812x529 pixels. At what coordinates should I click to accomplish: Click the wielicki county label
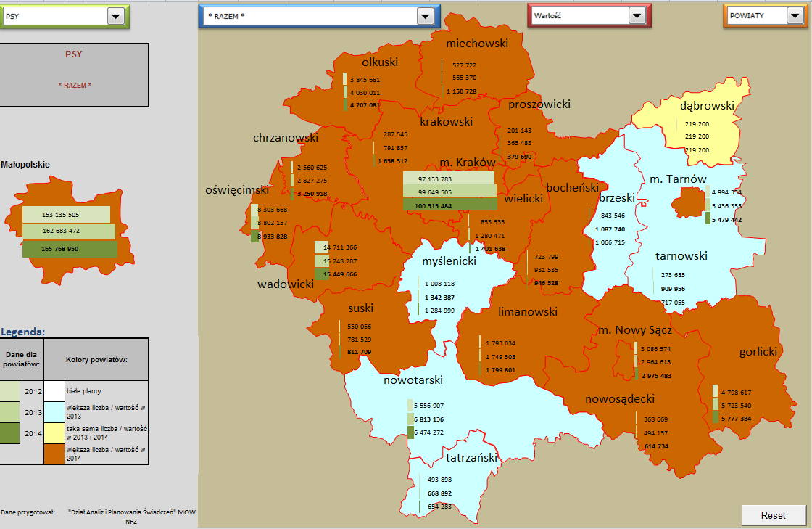pyautogui.click(x=523, y=199)
